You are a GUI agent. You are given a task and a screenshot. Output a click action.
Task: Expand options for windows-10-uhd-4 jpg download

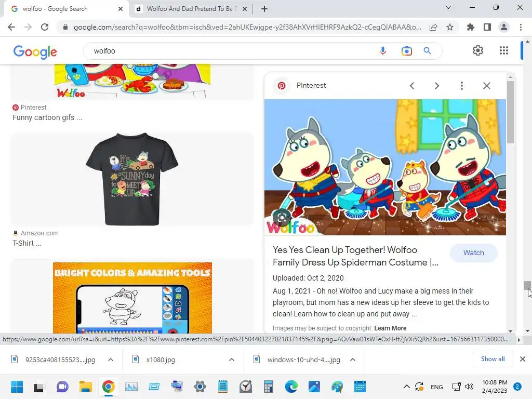[x=353, y=360]
